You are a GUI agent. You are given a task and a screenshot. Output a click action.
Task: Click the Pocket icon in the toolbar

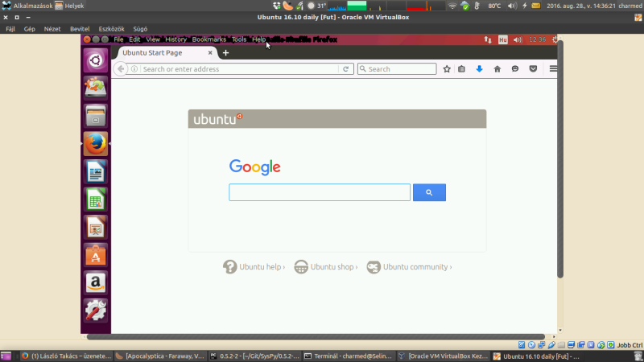[x=533, y=69]
